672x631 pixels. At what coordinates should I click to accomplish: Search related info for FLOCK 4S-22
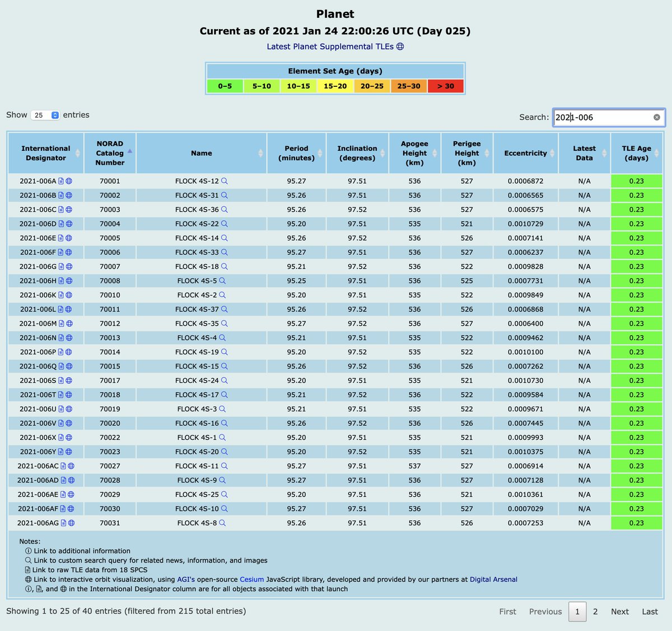[224, 224]
